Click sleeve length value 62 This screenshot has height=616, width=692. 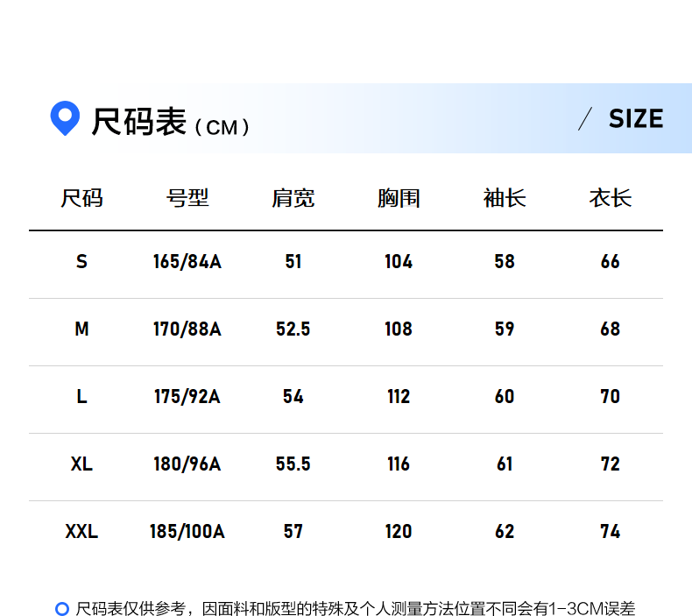[x=505, y=531]
